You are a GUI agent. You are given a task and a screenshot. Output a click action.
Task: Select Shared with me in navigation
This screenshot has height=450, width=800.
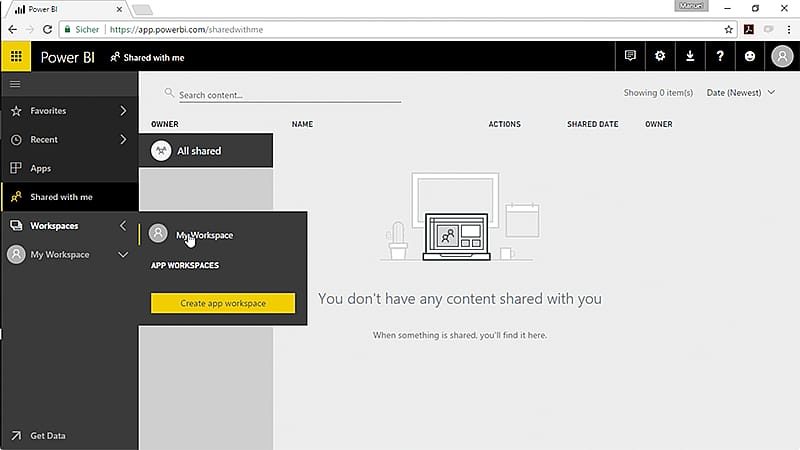[69, 197]
